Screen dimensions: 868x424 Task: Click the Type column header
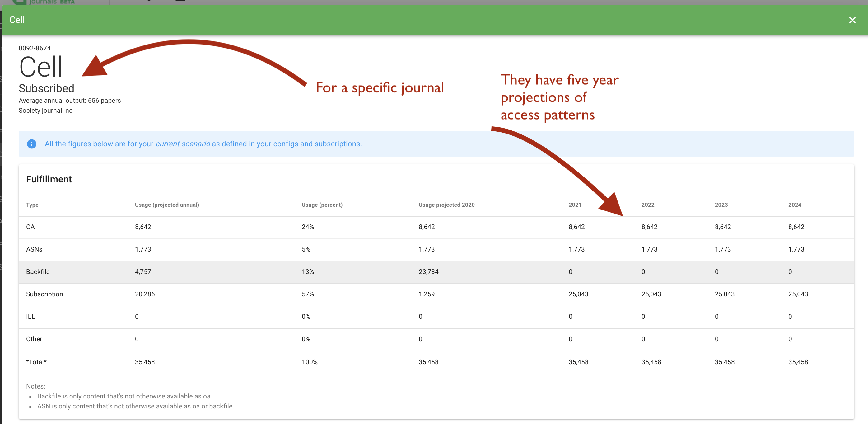[32, 205]
